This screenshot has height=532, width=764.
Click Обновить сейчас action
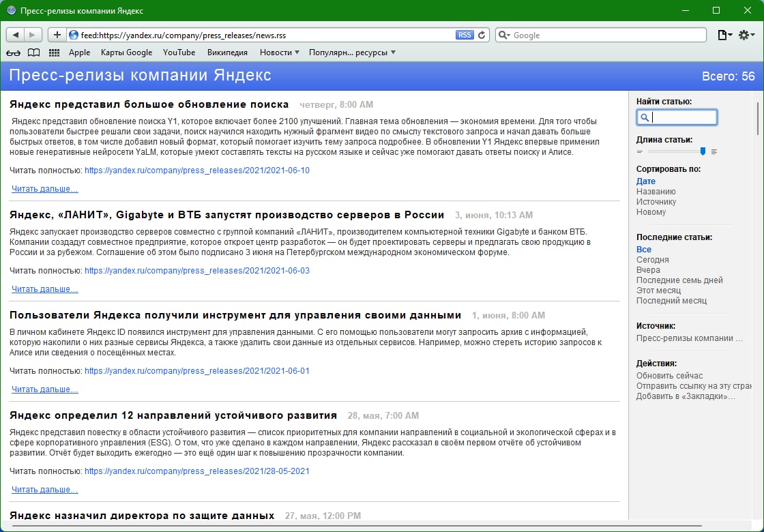[669, 376]
